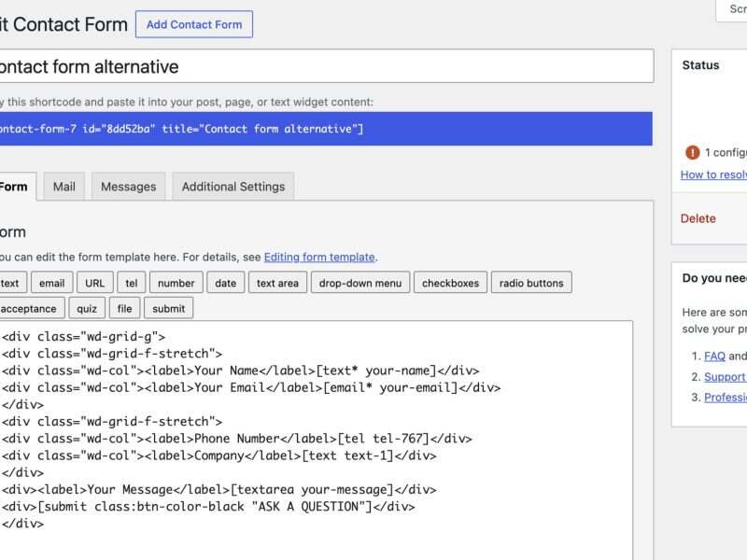This screenshot has height=560, width=747.
Task: Insert a quiz tag
Action: pyautogui.click(x=87, y=309)
